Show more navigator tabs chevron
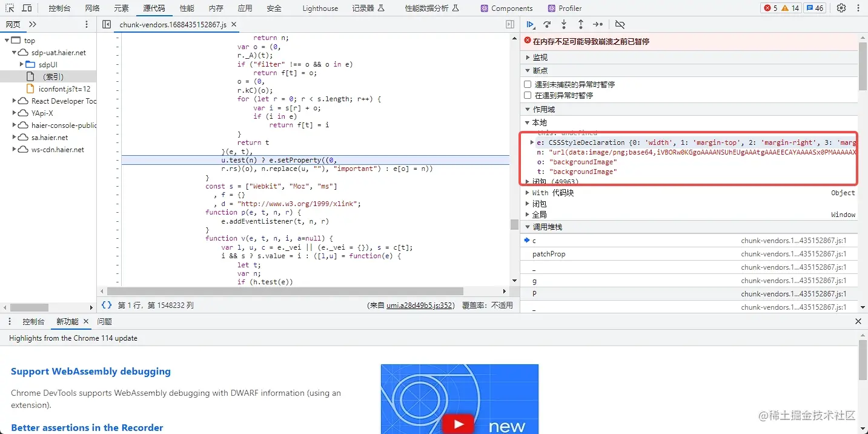The image size is (868, 434). coord(33,24)
